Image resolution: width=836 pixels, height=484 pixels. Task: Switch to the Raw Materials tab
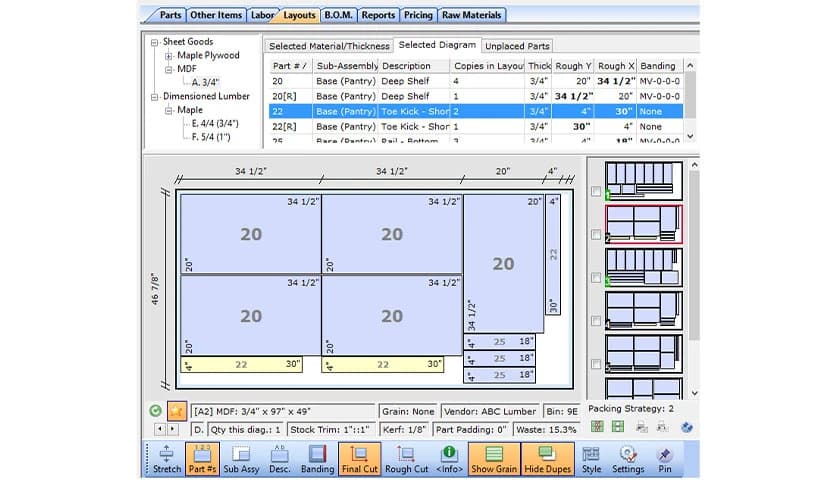point(471,15)
